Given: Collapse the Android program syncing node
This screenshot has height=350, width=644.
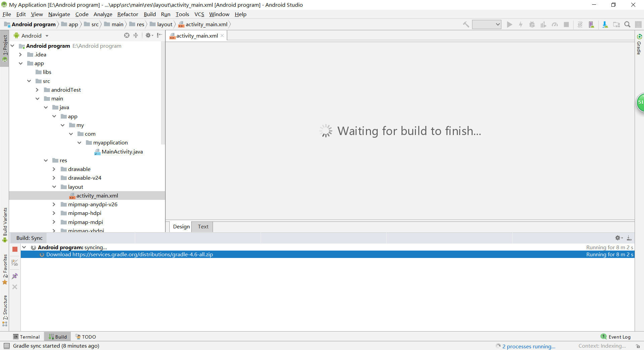Looking at the screenshot, I should click(24, 247).
